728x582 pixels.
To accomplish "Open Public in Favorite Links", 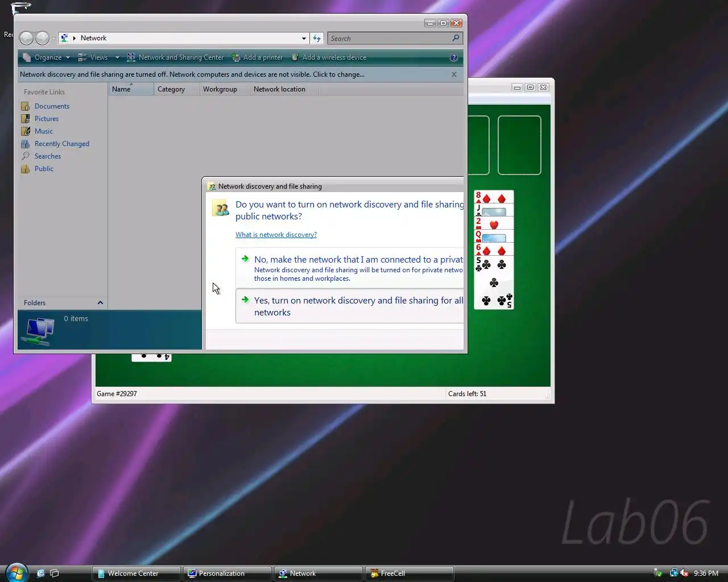I will pos(44,169).
